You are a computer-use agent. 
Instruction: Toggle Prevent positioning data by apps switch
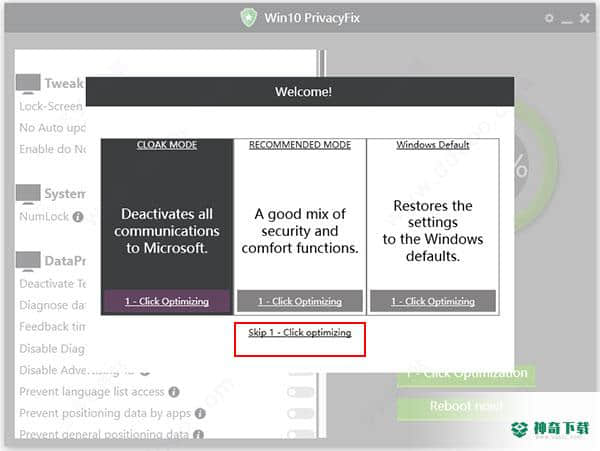[300, 414]
